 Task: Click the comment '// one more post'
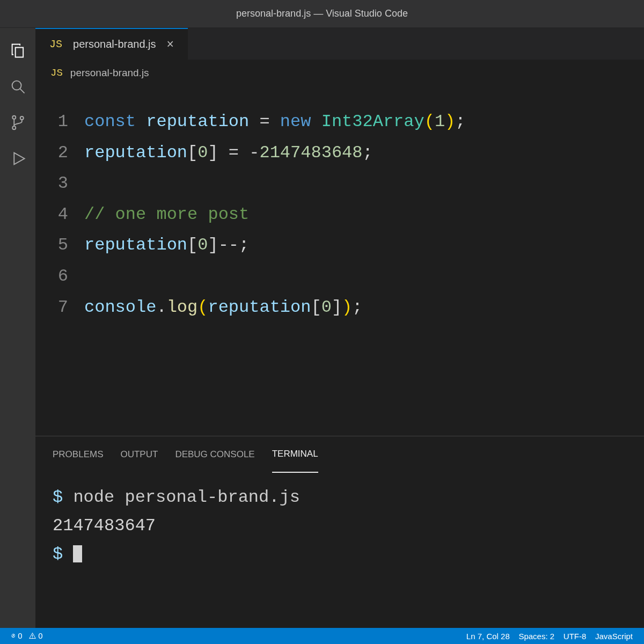pyautogui.click(x=166, y=215)
